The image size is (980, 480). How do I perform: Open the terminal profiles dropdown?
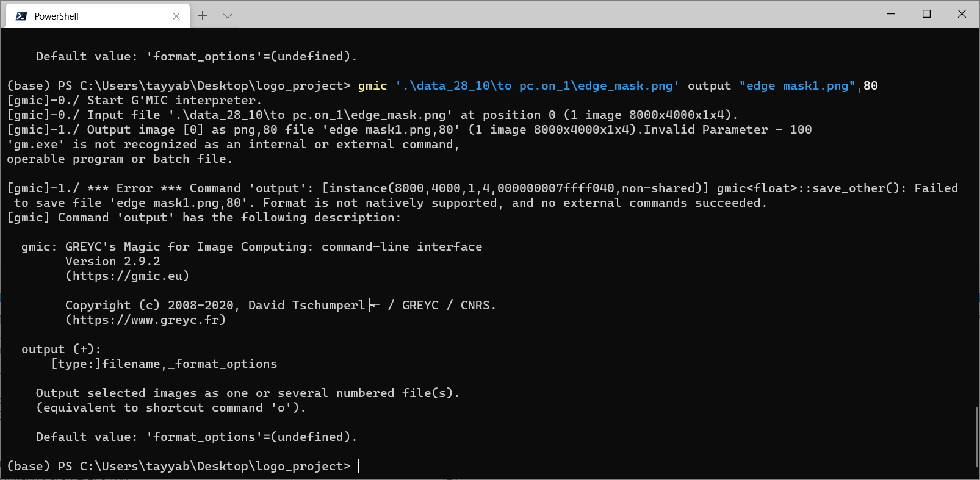(x=228, y=16)
